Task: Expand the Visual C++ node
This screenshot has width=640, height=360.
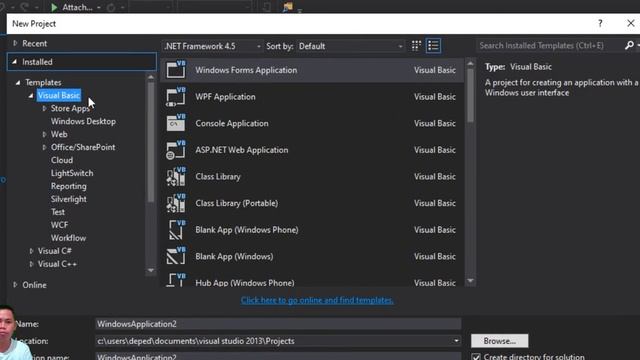Action: pos(31,264)
